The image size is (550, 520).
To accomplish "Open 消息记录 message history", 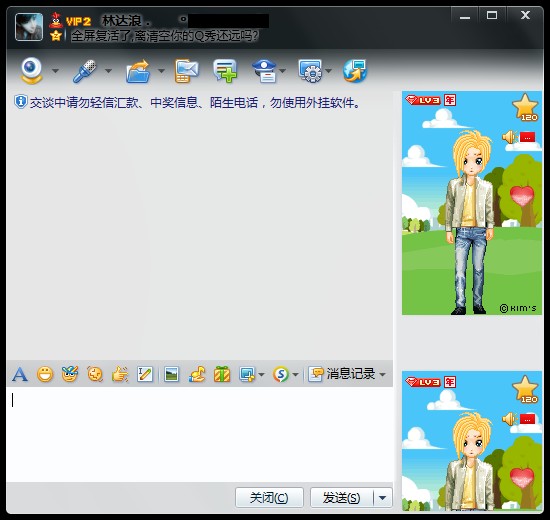I will click(342, 374).
